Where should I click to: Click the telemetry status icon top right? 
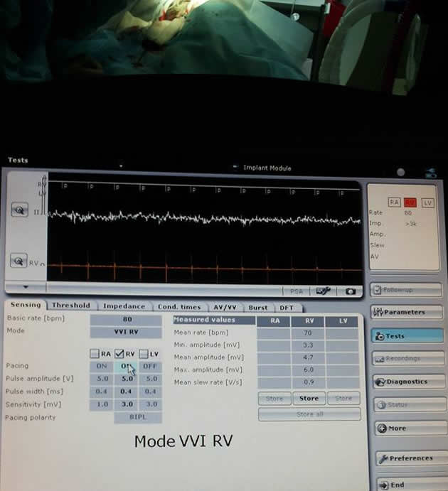point(431,173)
